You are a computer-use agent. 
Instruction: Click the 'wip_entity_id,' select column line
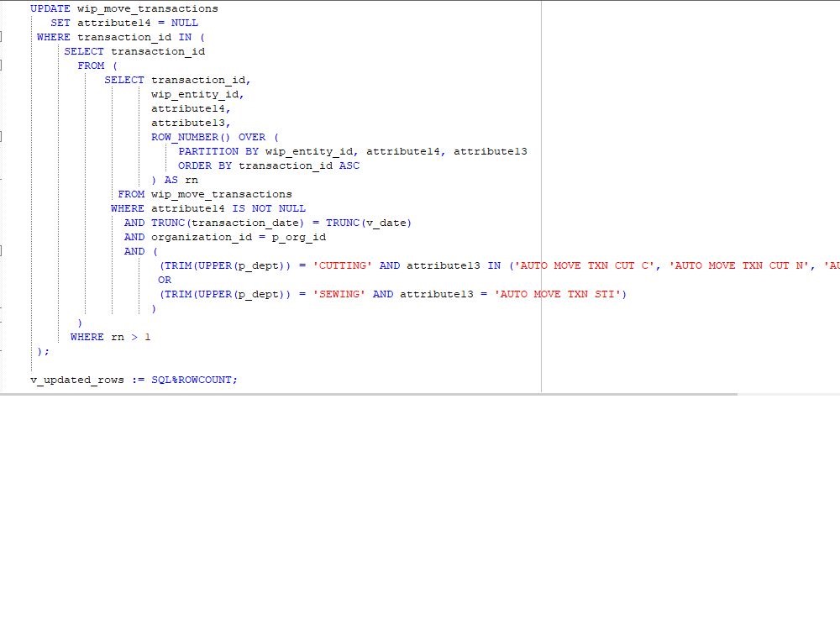197,94
